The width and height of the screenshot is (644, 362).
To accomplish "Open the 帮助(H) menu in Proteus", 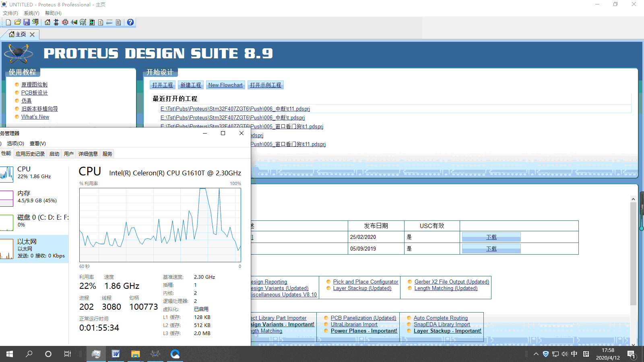I will coord(53,13).
